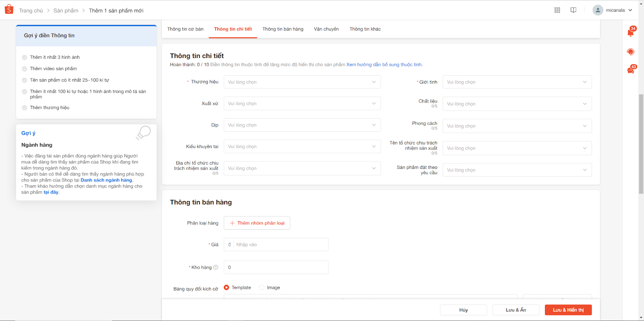
Task: Click the micanala profile avatar
Action: pyautogui.click(x=598, y=10)
